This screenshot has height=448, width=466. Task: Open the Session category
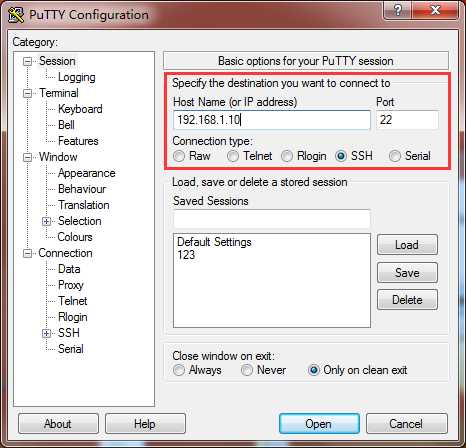(57, 61)
